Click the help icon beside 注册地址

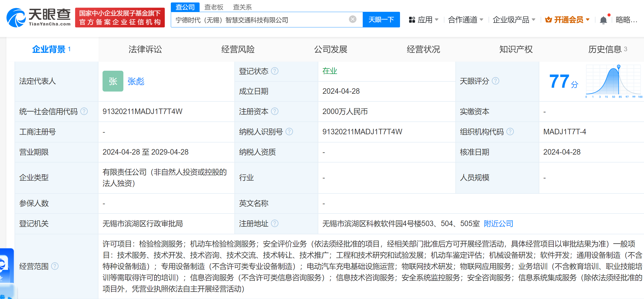[275, 224]
